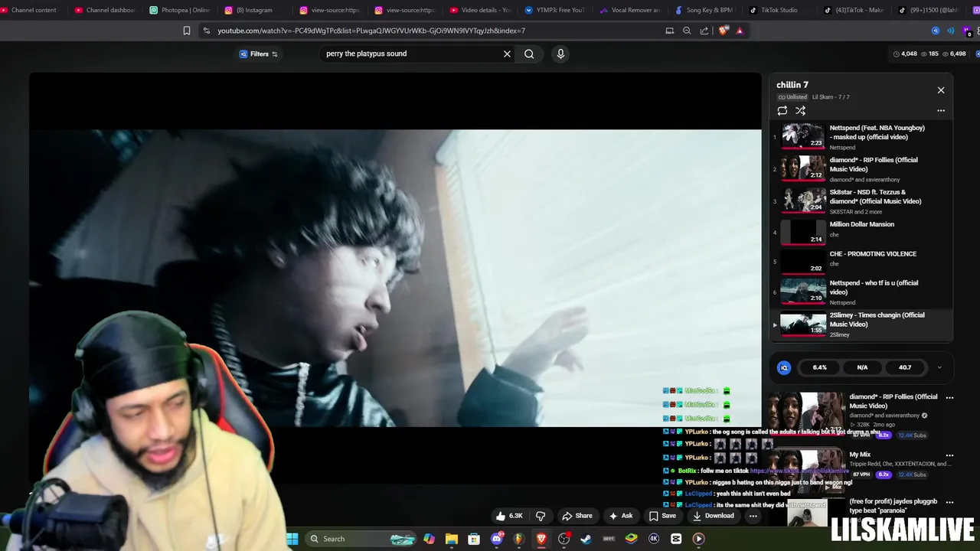980x551 pixels.
Task: Click the zoom magnifier in address bar
Action: click(x=687, y=31)
